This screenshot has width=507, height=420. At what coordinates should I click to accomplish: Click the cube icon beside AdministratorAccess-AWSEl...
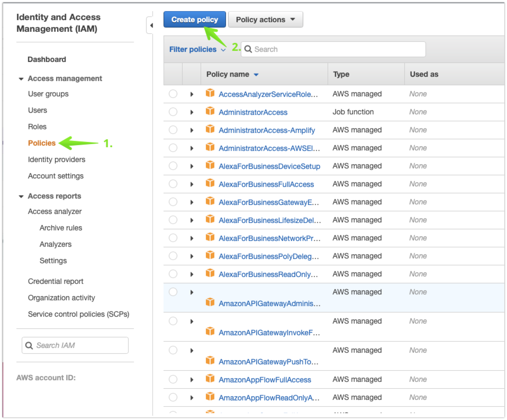pyautogui.click(x=210, y=147)
